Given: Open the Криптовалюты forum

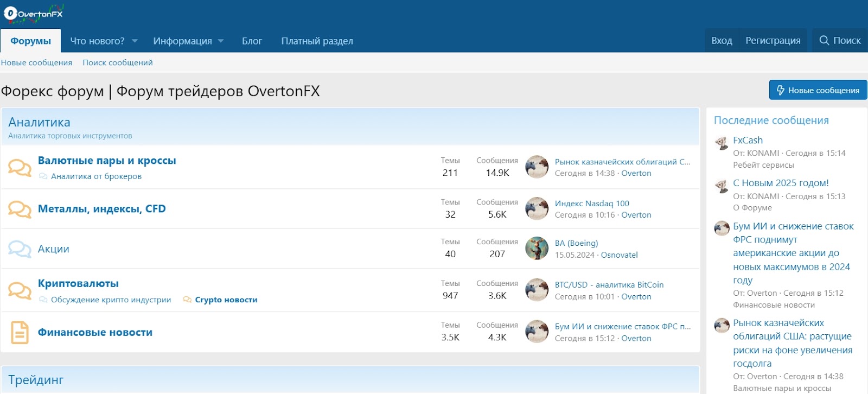Looking at the screenshot, I should click(78, 283).
